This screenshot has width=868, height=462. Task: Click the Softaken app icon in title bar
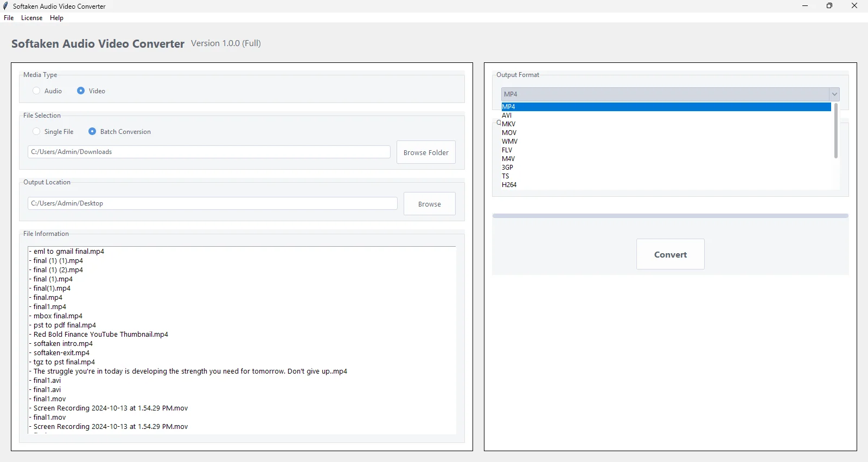[x=6, y=6]
